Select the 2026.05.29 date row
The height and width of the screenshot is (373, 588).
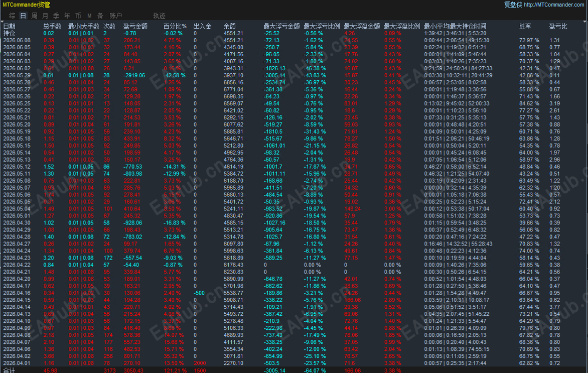pos(17,75)
